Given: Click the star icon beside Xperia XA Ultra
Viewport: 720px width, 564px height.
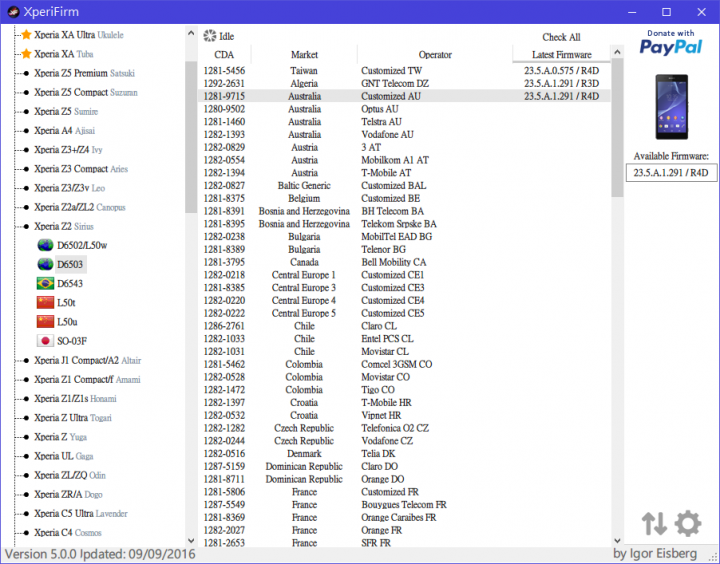Looking at the screenshot, I should point(26,34).
